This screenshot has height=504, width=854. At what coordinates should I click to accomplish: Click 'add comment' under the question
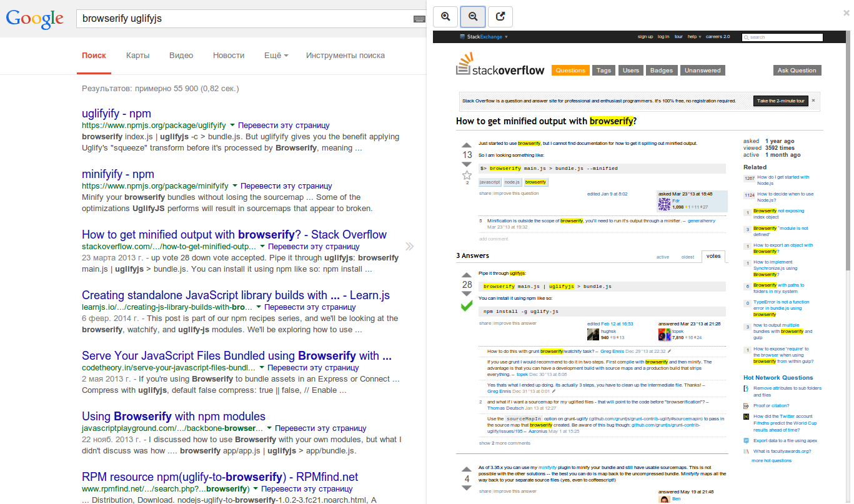pos(494,239)
